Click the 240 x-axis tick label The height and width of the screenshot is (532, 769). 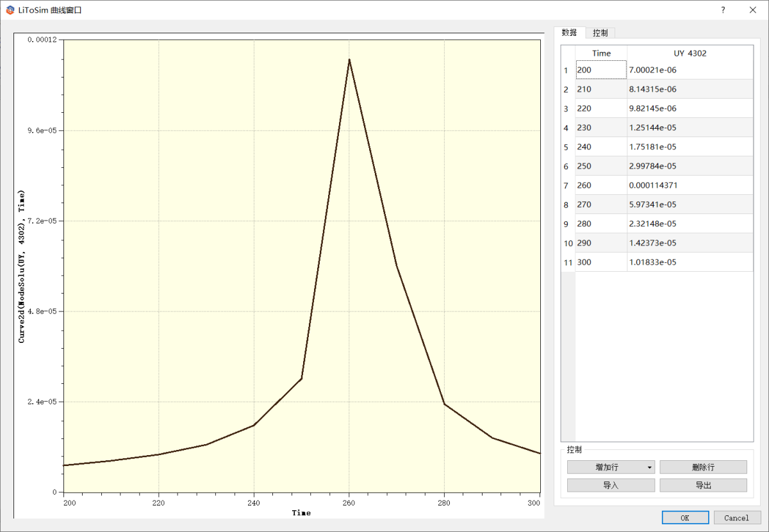pos(254,503)
